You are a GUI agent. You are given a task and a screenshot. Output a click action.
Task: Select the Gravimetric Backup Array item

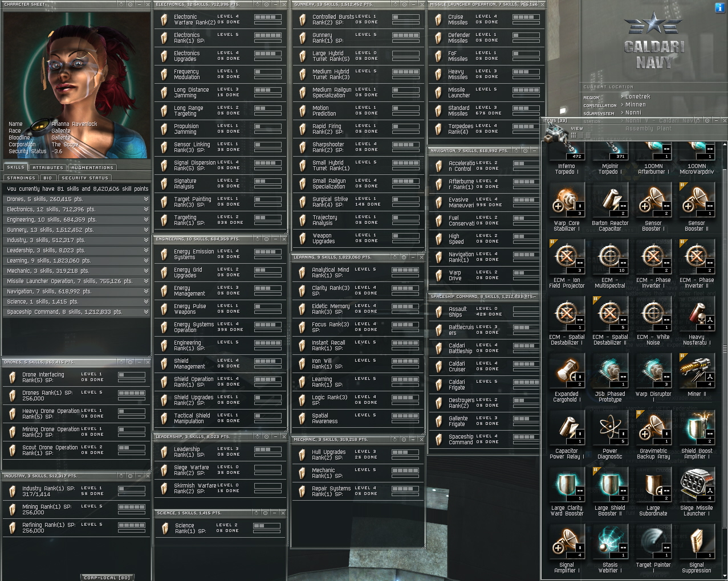pyautogui.click(x=653, y=435)
